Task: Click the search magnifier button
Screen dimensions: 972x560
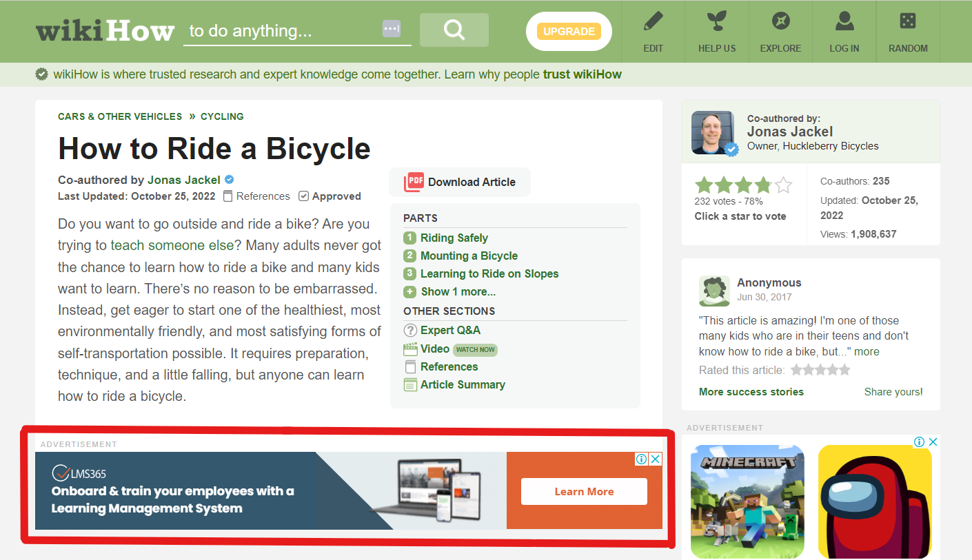Action: (454, 30)
